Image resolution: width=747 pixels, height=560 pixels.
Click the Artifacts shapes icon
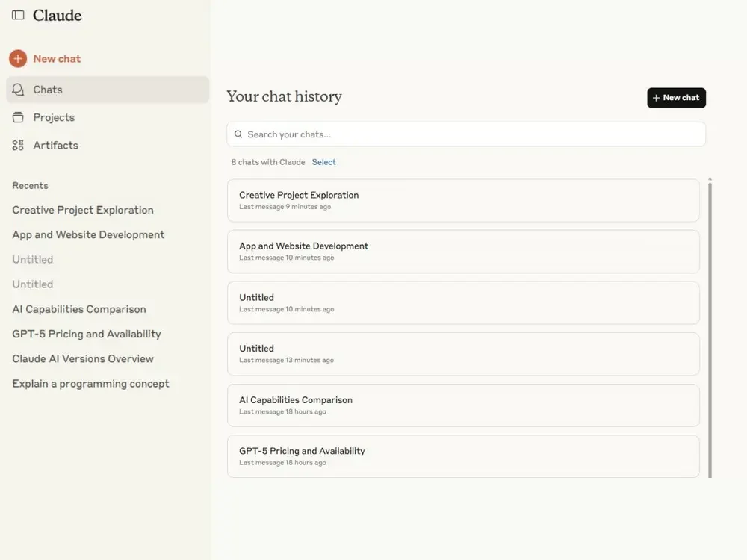click(18, 146)
